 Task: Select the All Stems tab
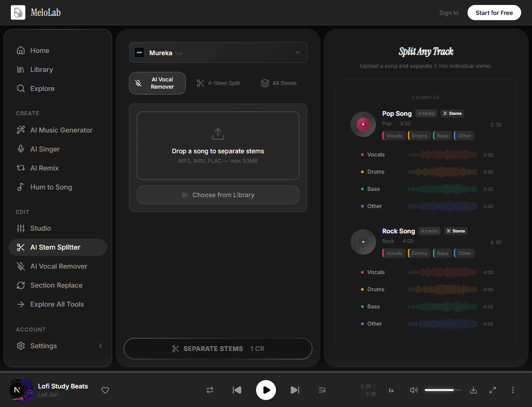coord(279,83)
